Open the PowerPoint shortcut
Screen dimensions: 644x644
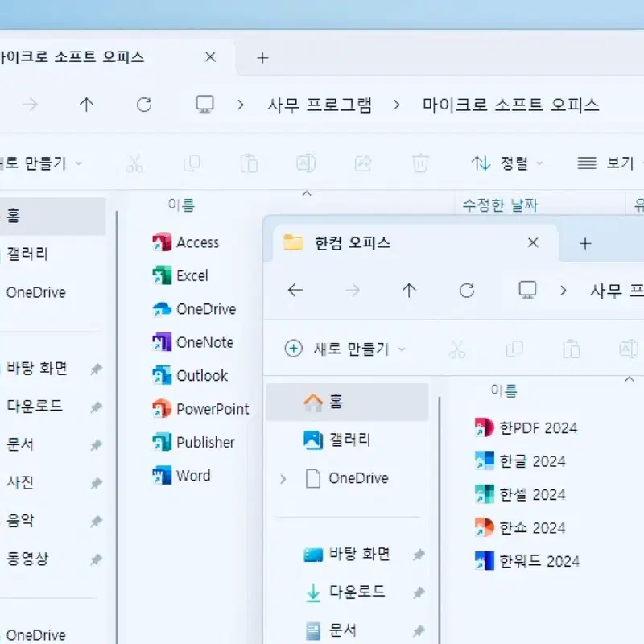pos(200,409)
